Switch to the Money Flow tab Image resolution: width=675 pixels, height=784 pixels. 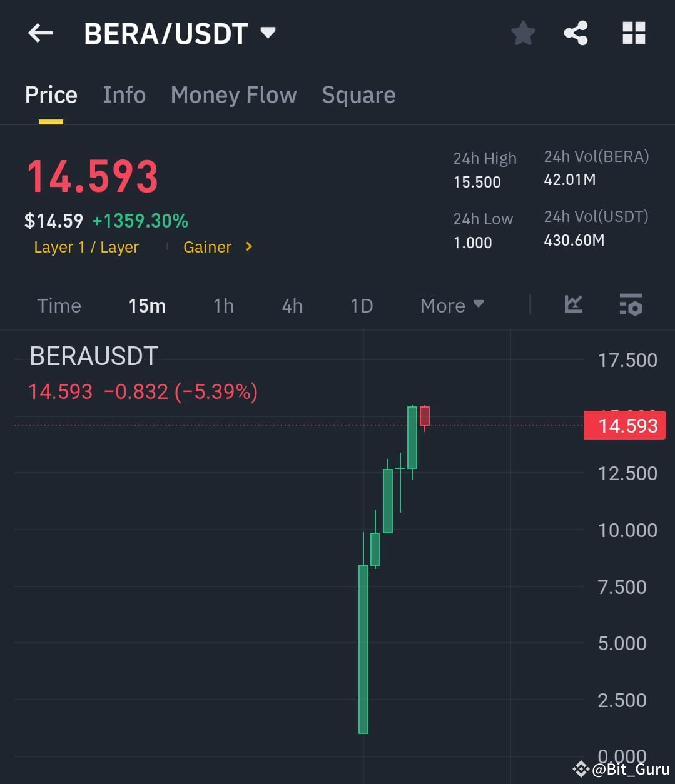pyautogui.click(x=233, y=95)
